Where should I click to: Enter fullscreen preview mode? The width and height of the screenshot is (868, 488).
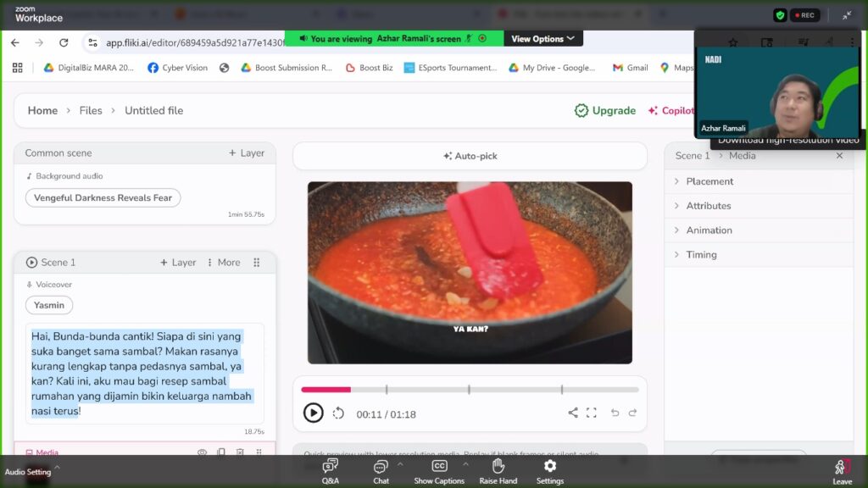592,413
